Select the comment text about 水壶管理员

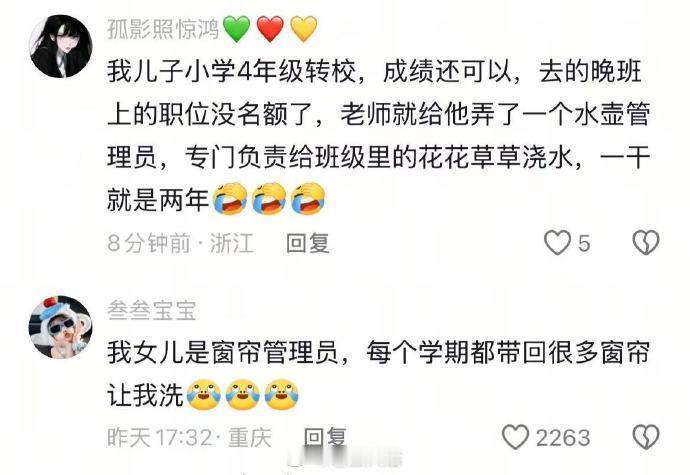379,136
